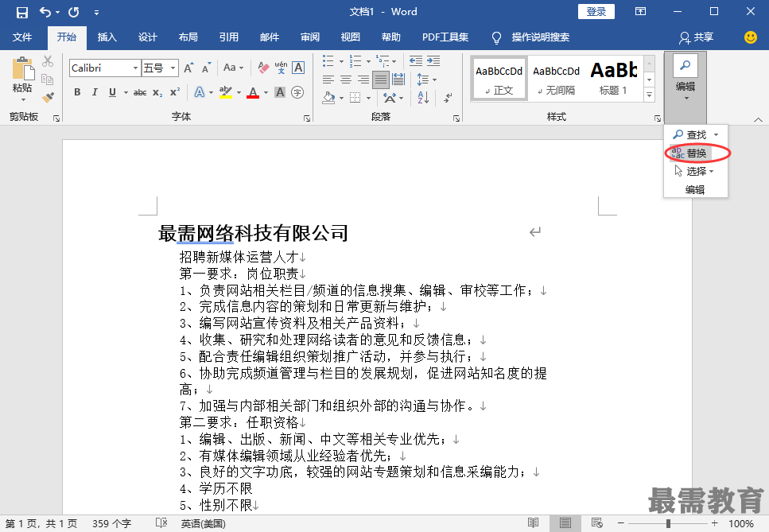The width and height of the screenshot is (769, 532).
Task: Increase the paragraph indent
Action: [x=433, y=60]
